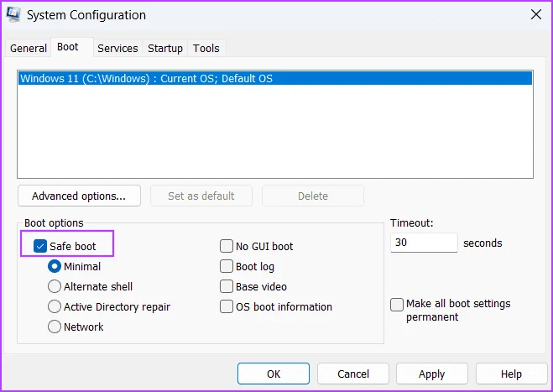Click the Cancel button
Image resolution: width=553 pixels, height=392 pixels.
pos(353,374)
